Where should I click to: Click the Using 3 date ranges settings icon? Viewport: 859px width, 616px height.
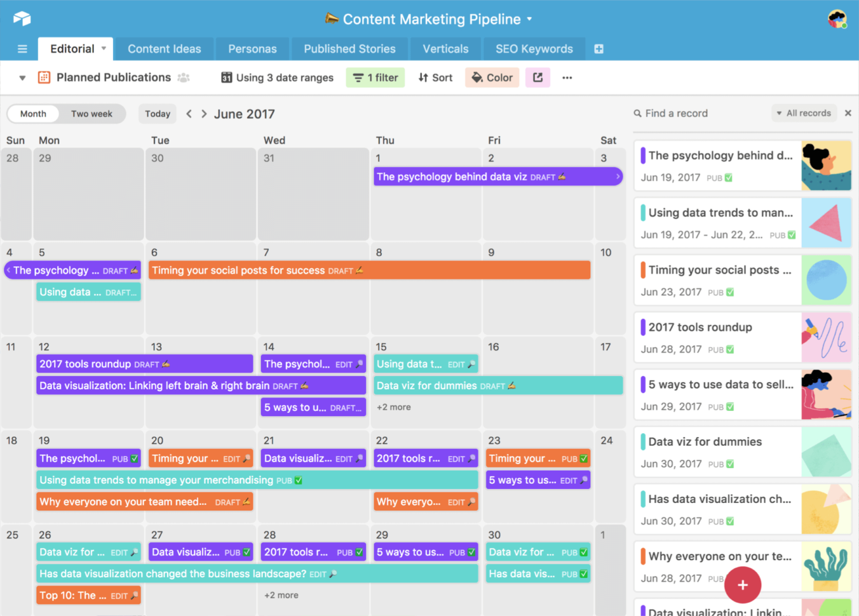coord(226,77)
